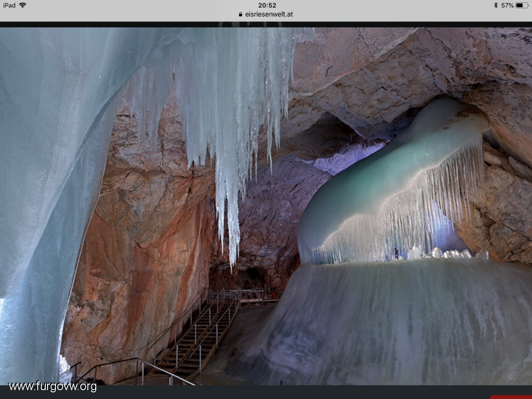The width and height of the screenshot is (532, 399).
Task: Tap the Wi-Fi icon in the status bar
Action: pyautogui.click(x=23, y=5)
